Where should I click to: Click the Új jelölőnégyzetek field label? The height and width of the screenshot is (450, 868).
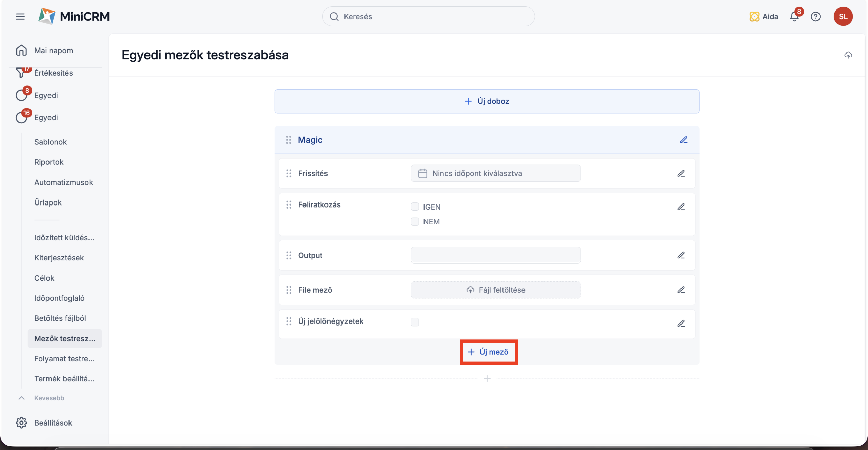[331, 321]
